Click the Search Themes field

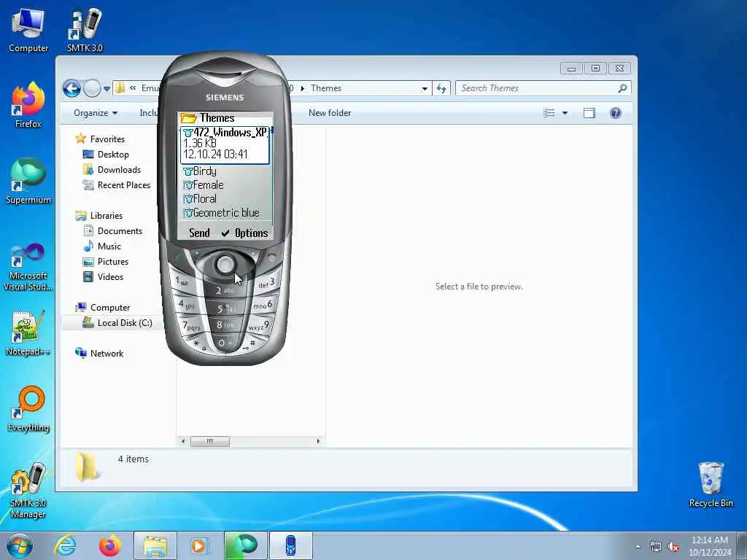[543, 88]
